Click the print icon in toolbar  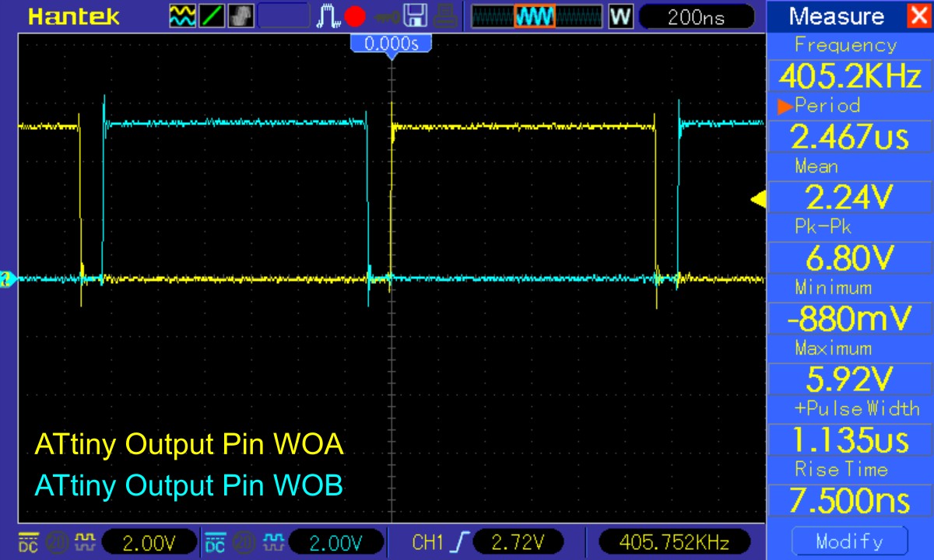click(x=444, y=16)
